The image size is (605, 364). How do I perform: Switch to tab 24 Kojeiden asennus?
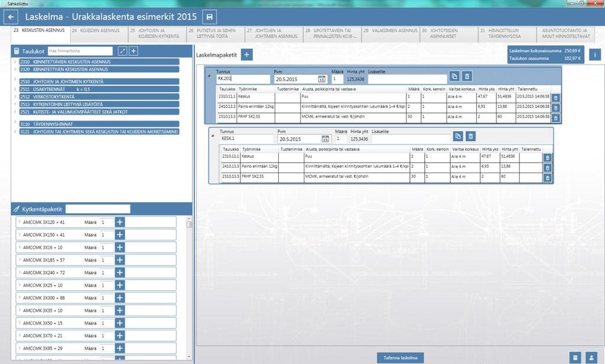tap(99, 33)
